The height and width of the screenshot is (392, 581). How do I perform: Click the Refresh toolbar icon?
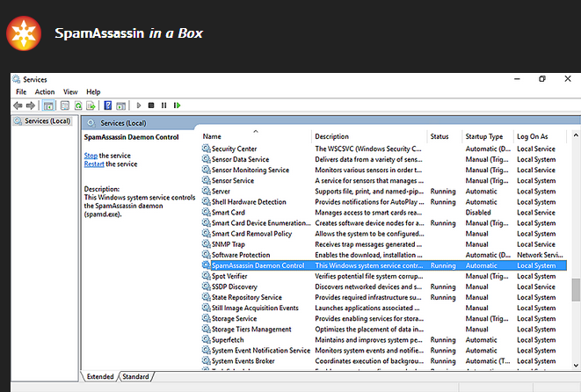(x=78, y=105)
